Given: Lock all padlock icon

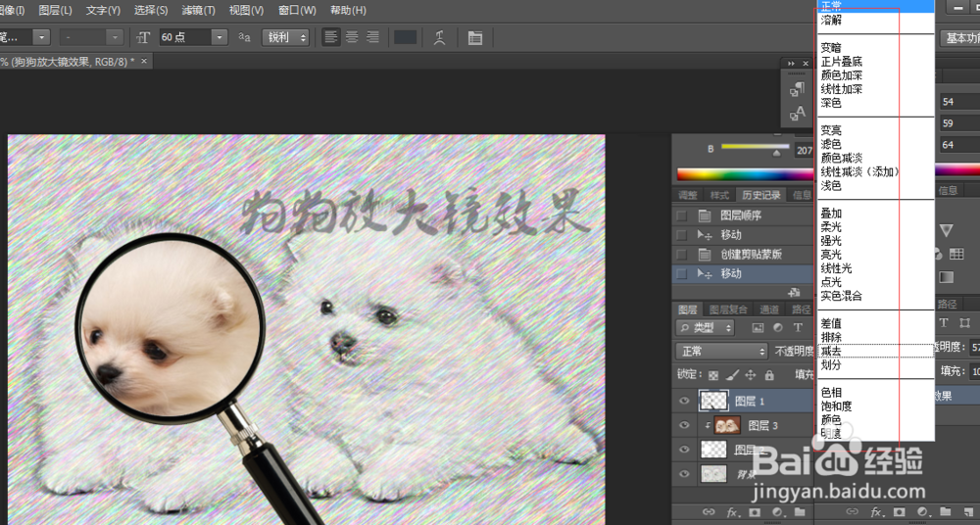Looking at the screenshot, I should pos(768,375).
